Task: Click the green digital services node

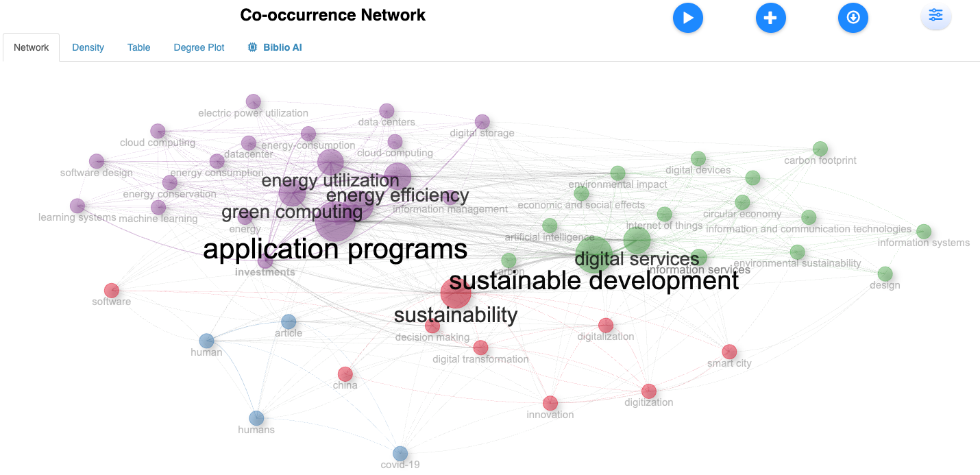Action: coord(593,255)
